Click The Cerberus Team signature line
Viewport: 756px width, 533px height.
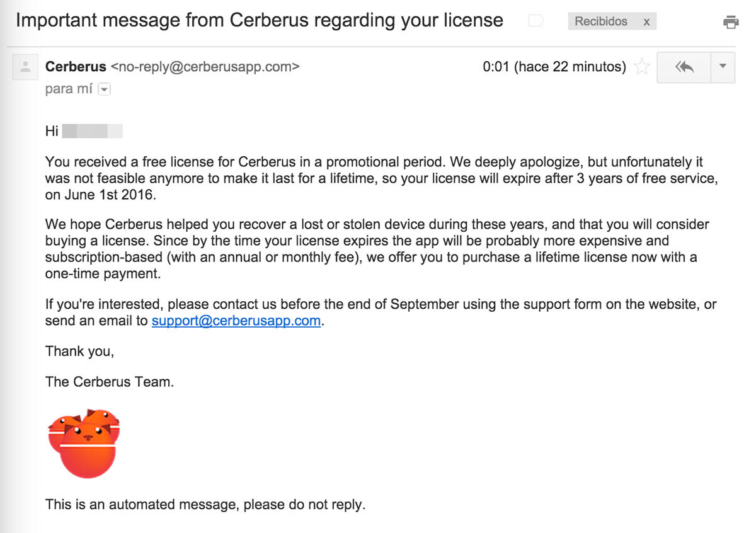point(110,382)
